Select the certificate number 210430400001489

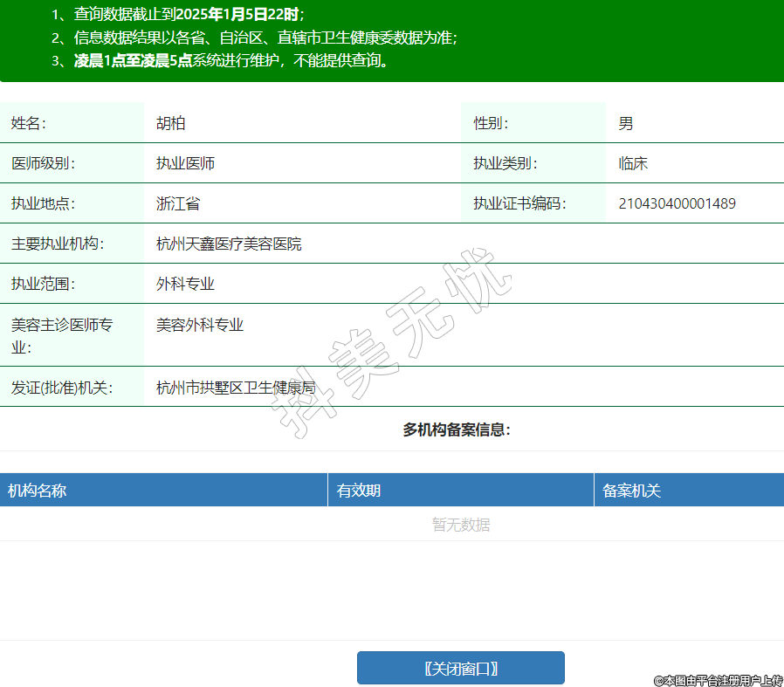click(677, 204)
